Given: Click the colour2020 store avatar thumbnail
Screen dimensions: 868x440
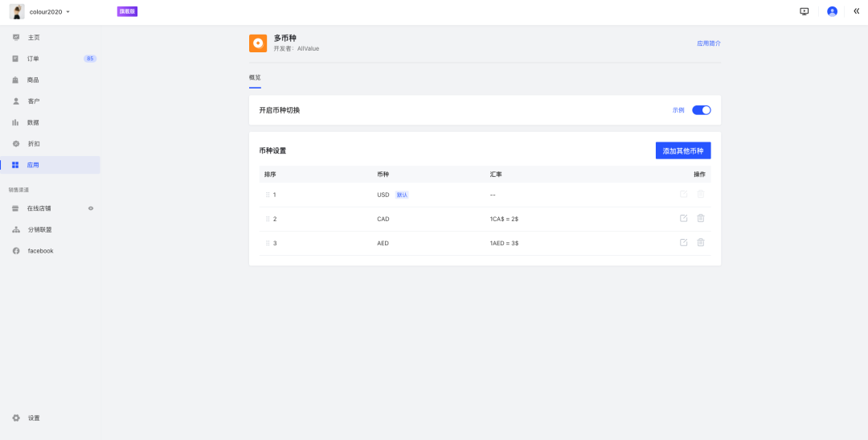Looking at the screenshot, I should [17, 11].
